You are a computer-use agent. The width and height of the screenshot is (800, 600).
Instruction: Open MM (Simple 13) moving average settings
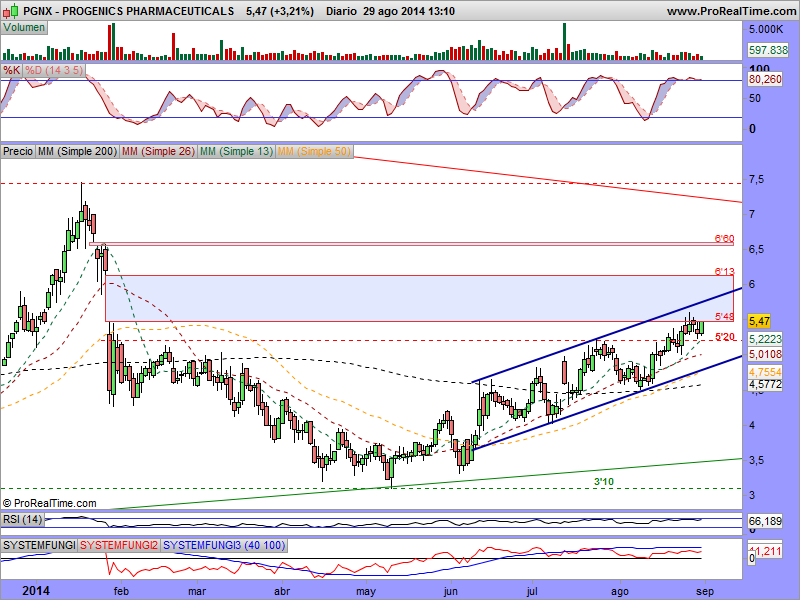[236, 151]
